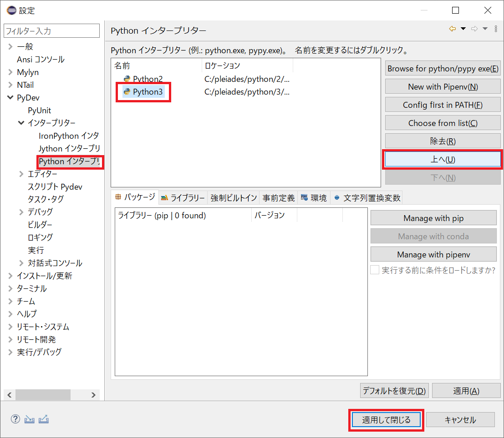504x438 pixels.
Task: Expand the Mylyn tree node
Action: pos(10,72)
